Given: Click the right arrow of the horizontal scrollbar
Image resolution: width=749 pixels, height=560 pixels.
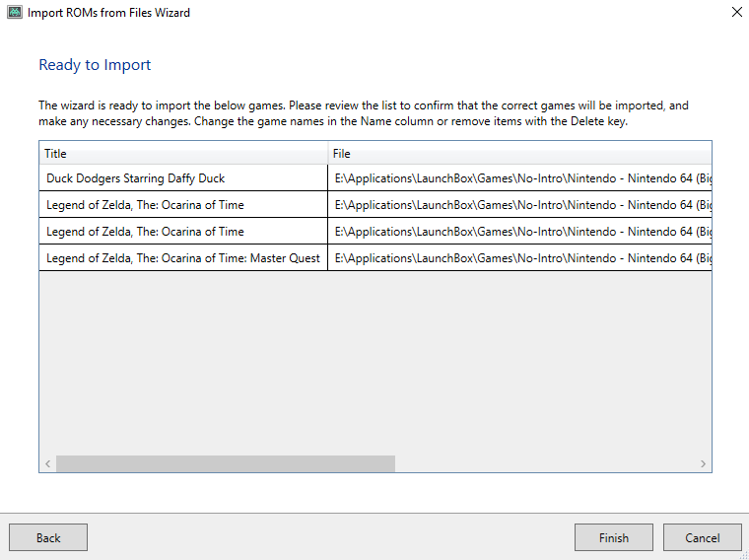Looking at the screenshot, I should pos(703,463).
